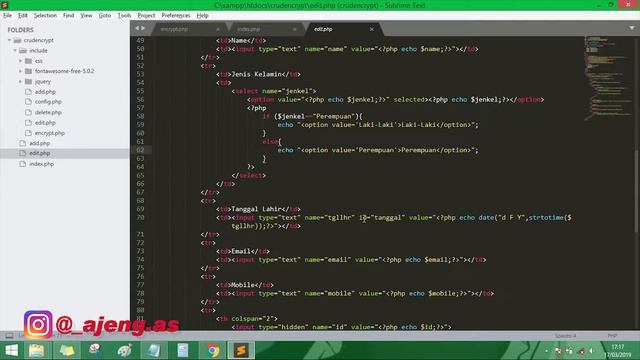Change the PHP syntax selector

click(612, 336)
